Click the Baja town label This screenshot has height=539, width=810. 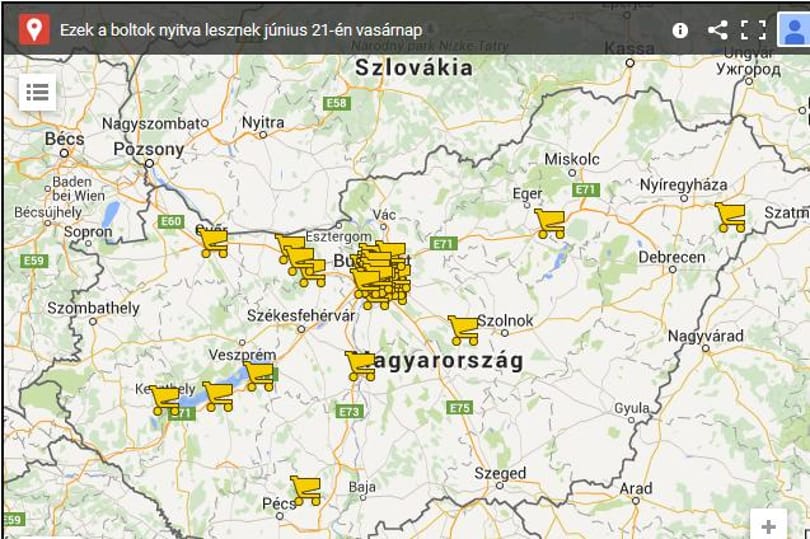point(362,486)
